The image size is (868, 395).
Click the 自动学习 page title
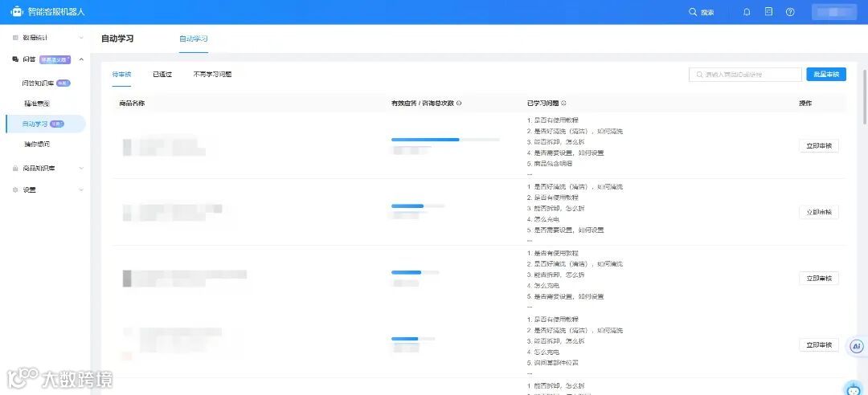point(117,39)
